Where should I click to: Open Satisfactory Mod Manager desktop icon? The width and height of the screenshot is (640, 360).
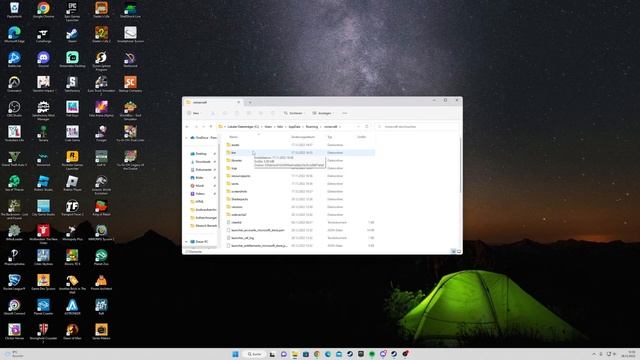click(x=43, y=111)
